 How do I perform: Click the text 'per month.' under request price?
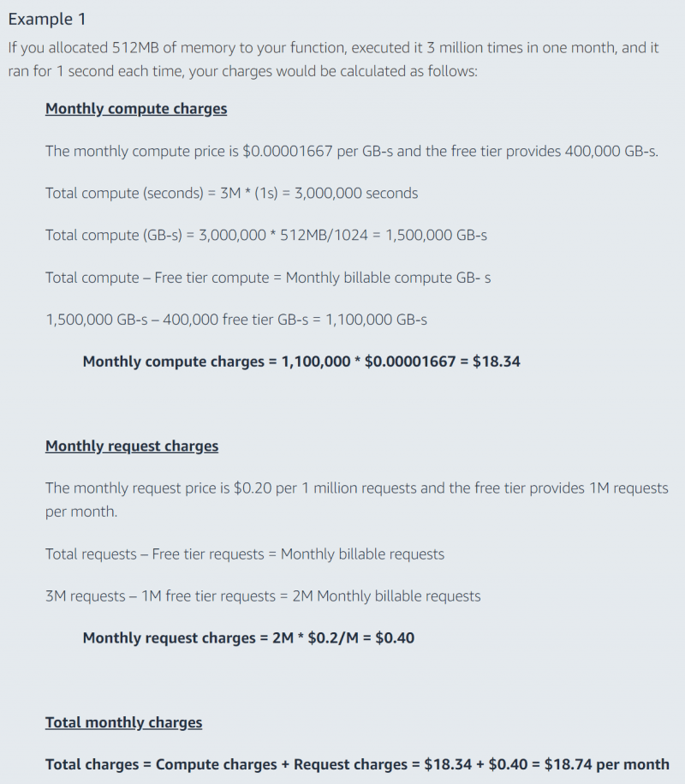(81, 512)
